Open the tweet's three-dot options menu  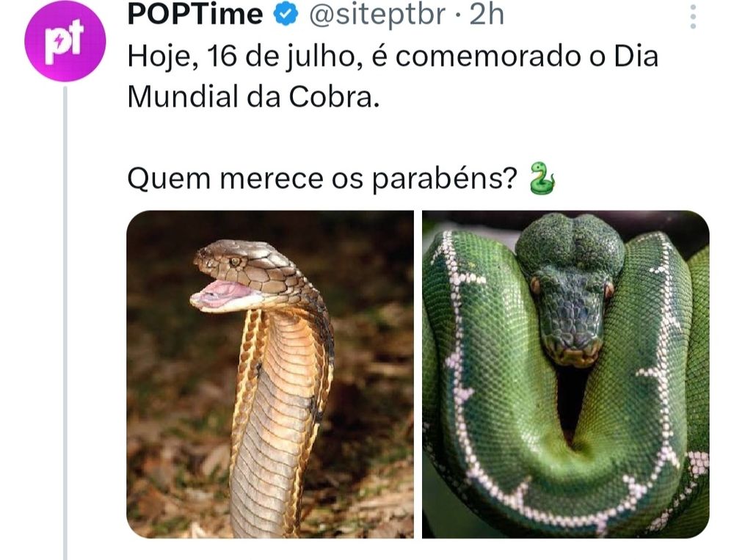[694, 17]
